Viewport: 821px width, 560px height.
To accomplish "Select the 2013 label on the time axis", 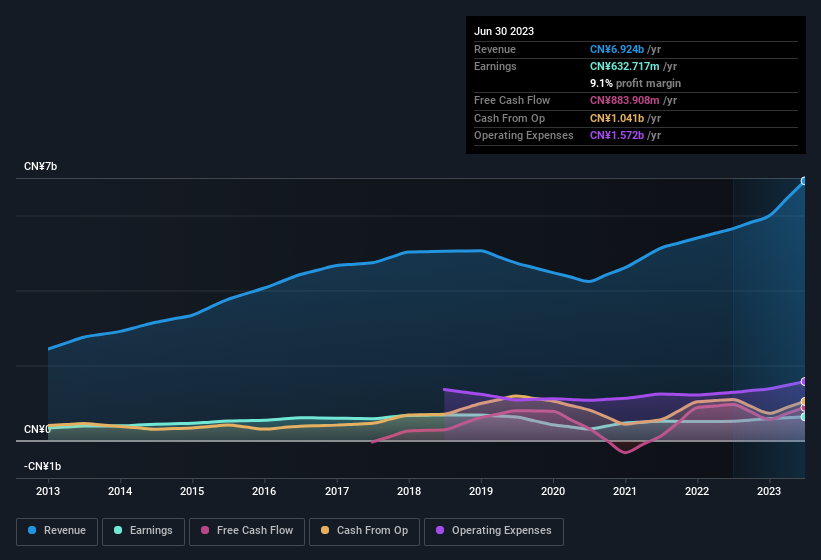I will (48, 491).
